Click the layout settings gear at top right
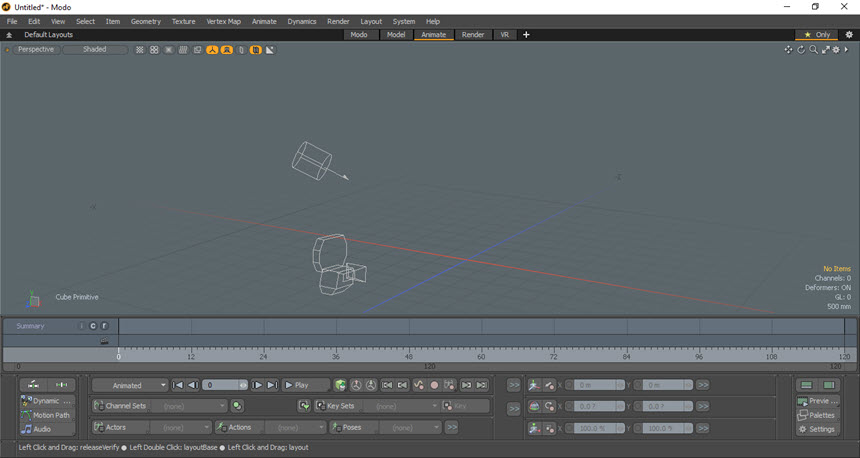 849,34
